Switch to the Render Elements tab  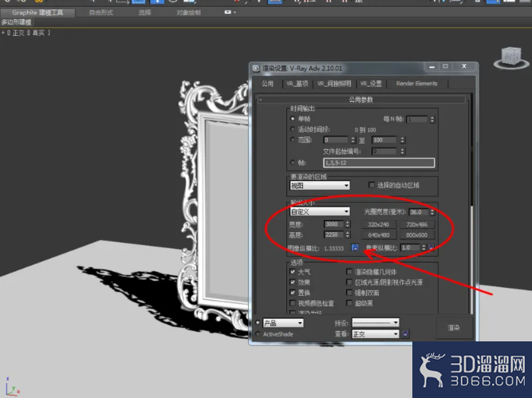pyautogui.click(x=416, y=84)
